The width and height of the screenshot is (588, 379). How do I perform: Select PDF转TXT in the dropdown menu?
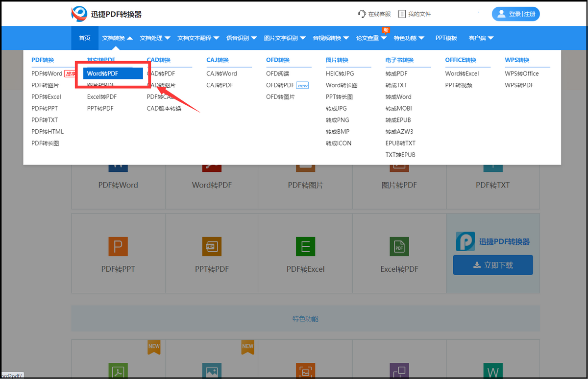point(45,120)
